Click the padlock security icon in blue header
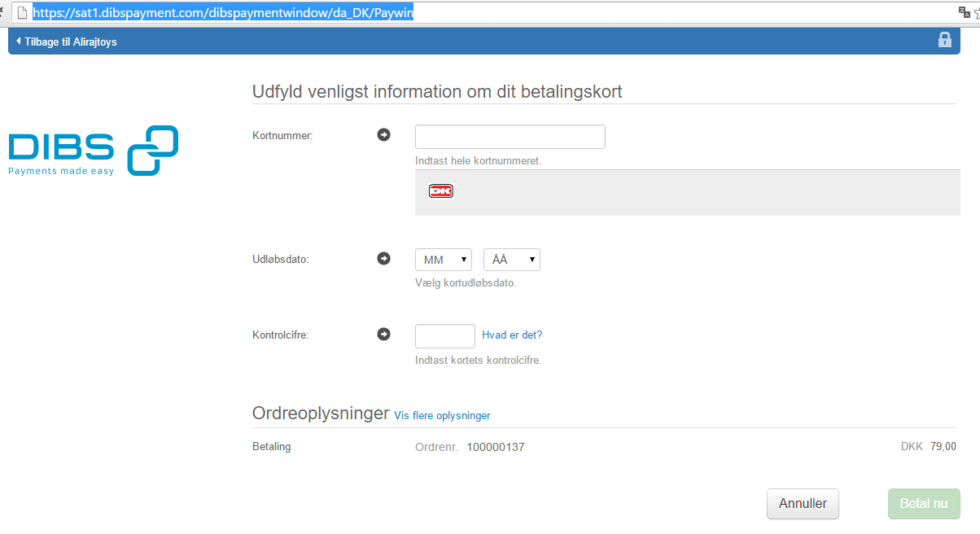 pos(944,40)
